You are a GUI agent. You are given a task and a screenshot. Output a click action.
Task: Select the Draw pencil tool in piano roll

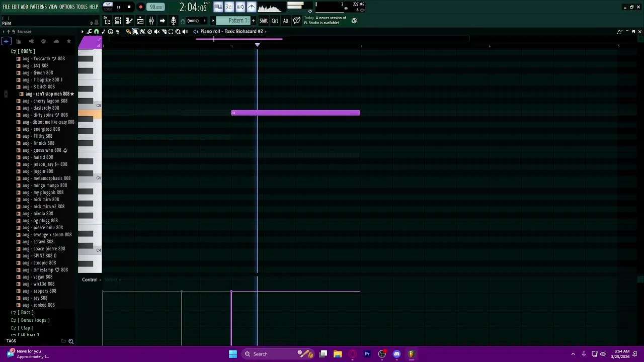click(128, 32)
